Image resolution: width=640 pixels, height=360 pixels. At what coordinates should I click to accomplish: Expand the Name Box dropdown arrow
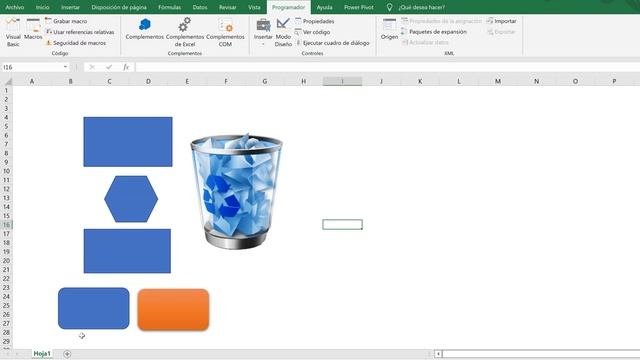pyautogui.click(x=65, y=67)
